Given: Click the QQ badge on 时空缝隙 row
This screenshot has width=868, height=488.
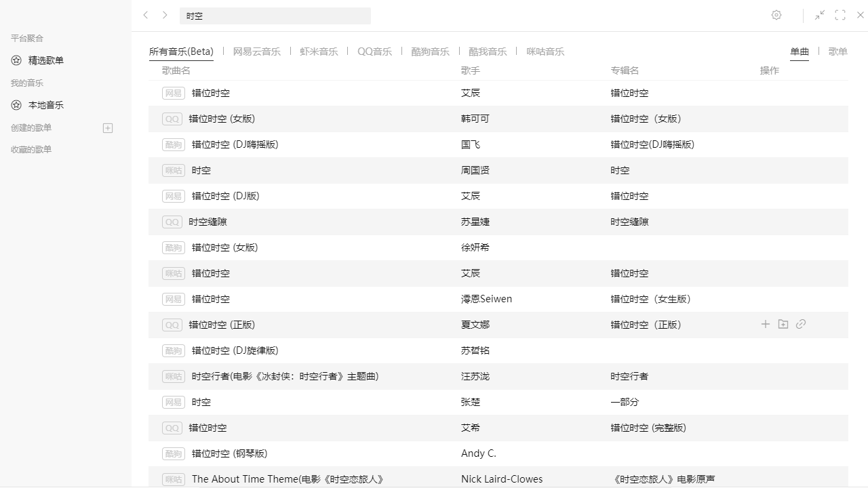Looking at the screenshot, I should [172, 222].
